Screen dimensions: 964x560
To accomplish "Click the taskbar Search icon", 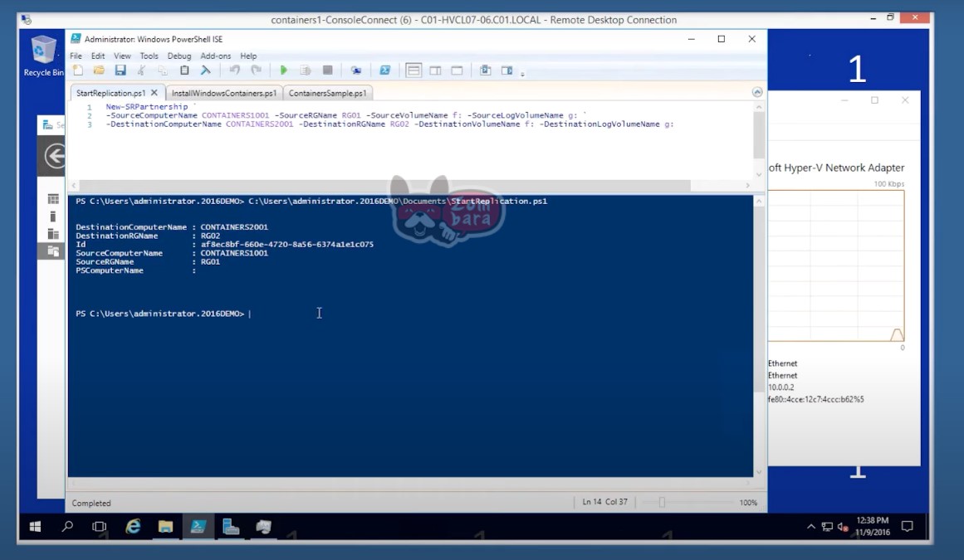I will click(x=67, y=527).
